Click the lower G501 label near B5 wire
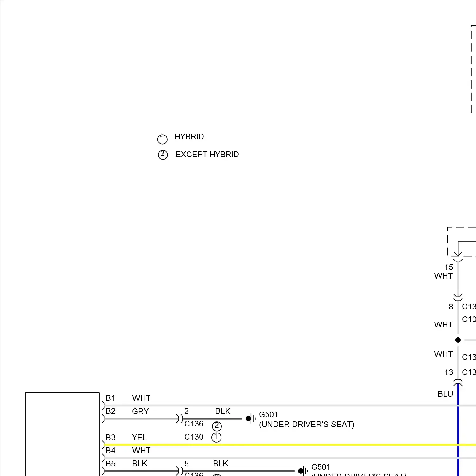Screen dimensions: 476x476 (x=321, y=467)
